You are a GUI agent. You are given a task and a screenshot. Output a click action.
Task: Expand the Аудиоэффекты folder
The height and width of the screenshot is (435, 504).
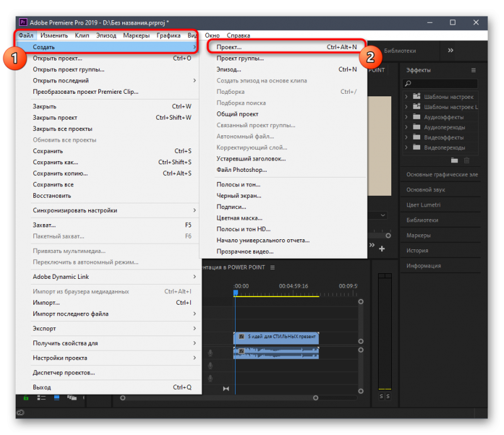pos(406,117)
